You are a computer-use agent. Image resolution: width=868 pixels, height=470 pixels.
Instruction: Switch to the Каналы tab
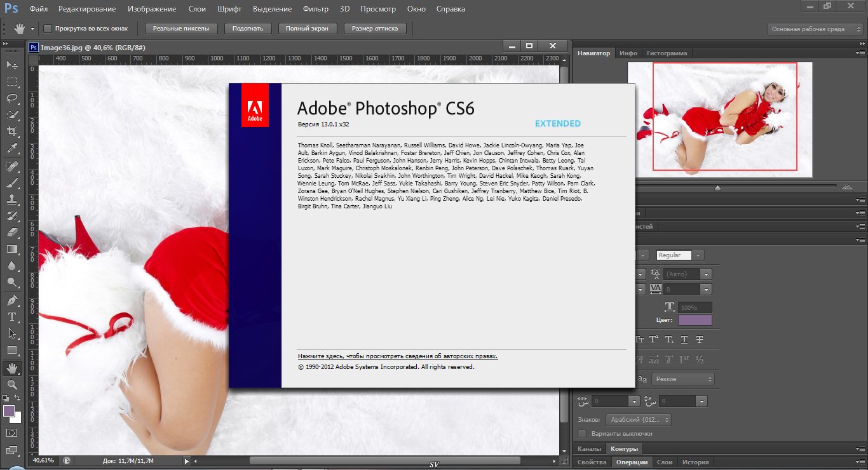(x=589, y=449)
